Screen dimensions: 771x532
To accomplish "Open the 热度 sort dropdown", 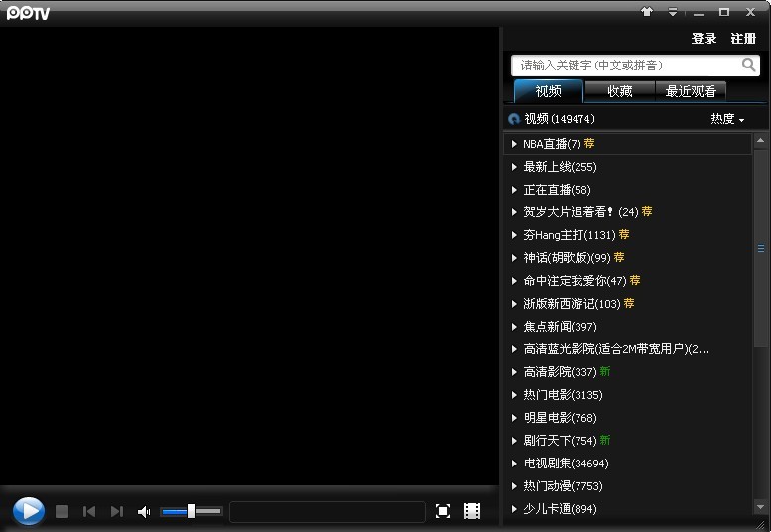I will (x=727, y=119).
